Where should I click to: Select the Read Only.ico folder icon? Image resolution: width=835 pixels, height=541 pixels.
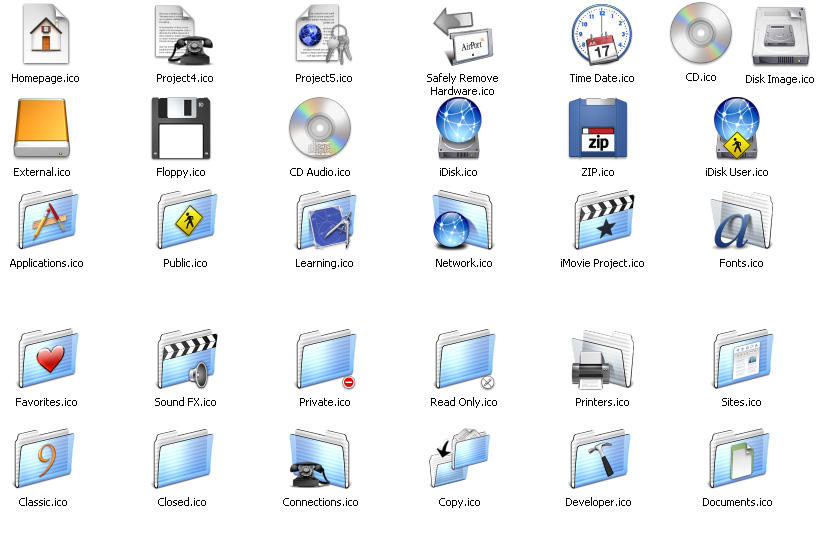[465, 358]
